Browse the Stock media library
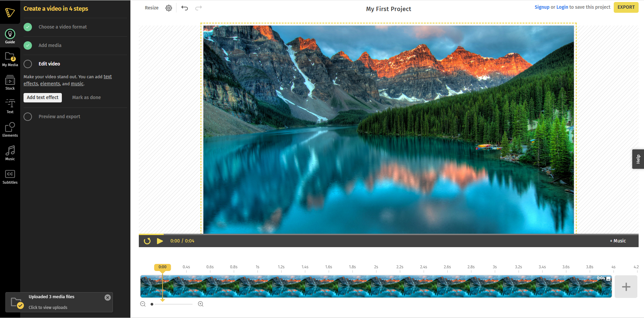The image size is (644, 318). click(x=10, y=82)
